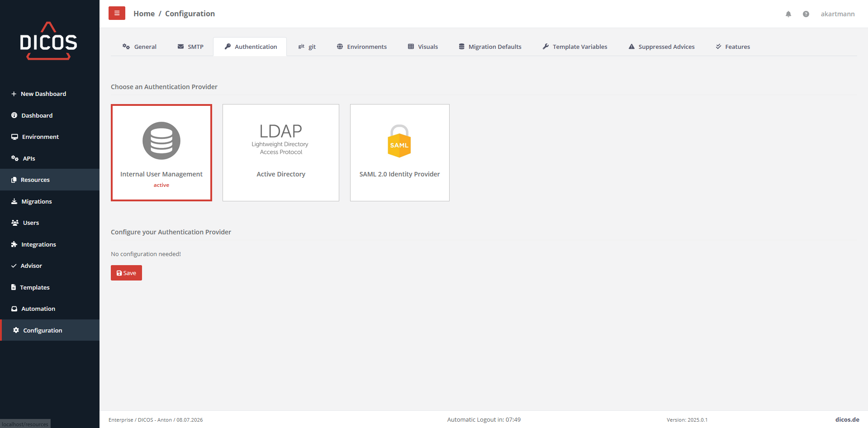Open the git configuration tab
Image resolution: width=868 pixels, height=428 pixels.
pos(307,47)
